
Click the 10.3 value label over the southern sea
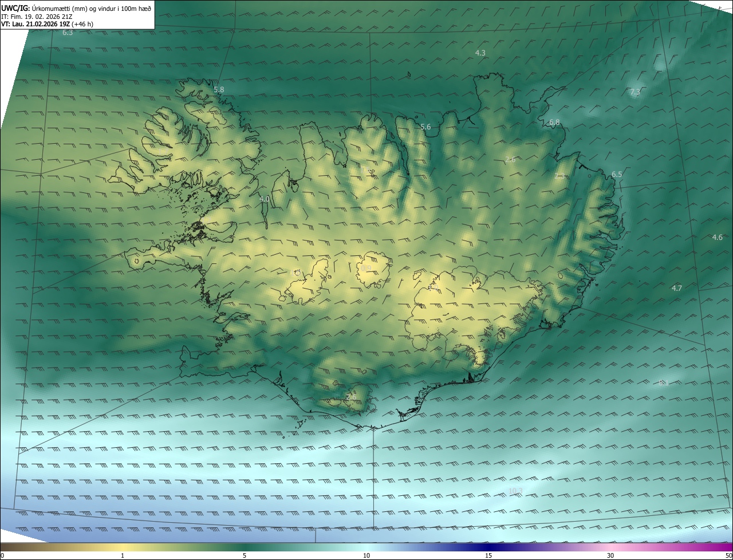coord(515,491)
